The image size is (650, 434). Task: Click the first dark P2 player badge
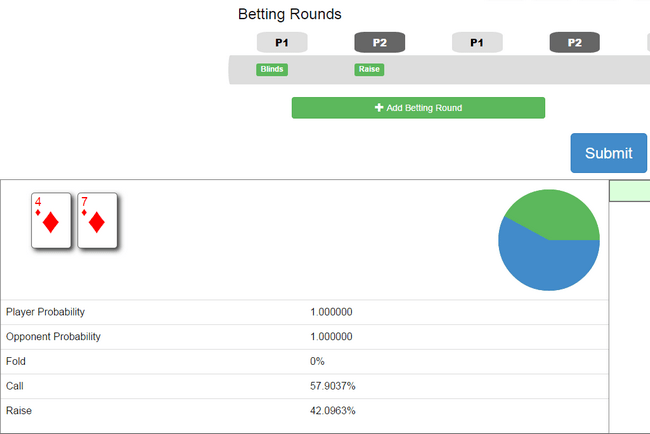[x=379, y=42]
